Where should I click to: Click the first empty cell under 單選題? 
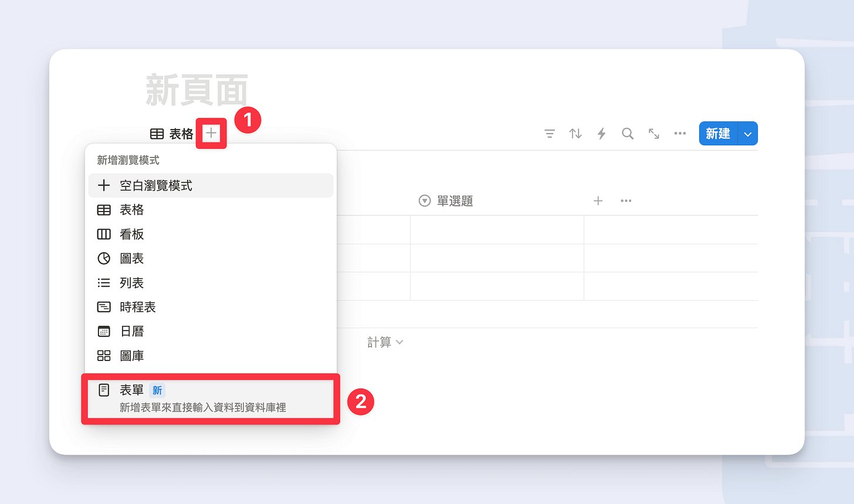coord(497,230)
